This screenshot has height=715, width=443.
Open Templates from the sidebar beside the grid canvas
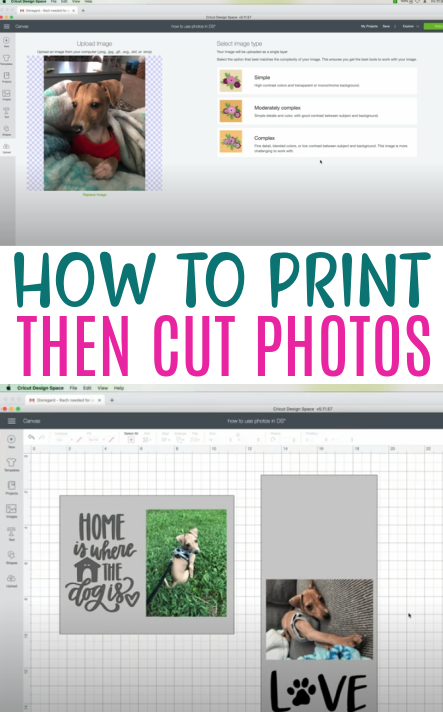tap(11, 465)
